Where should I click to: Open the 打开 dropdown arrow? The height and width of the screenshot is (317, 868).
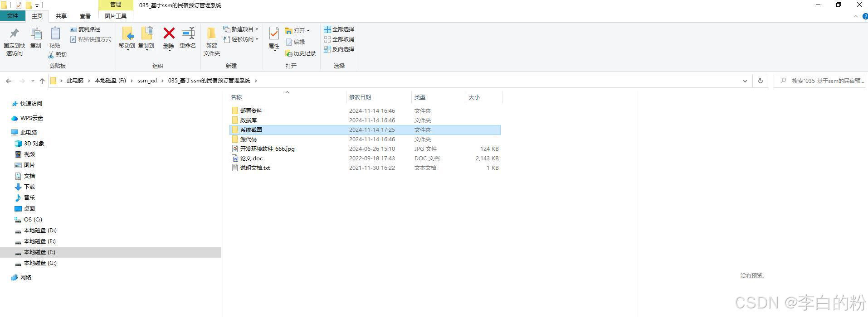coord(308,31)
